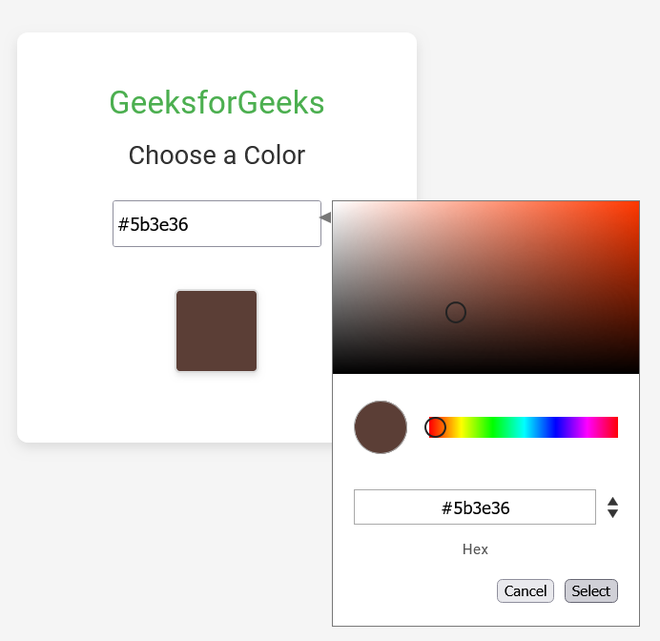660x641 pixels.
Task: Set the hue to green on the rainbow slider
Action: pos(492,428)
